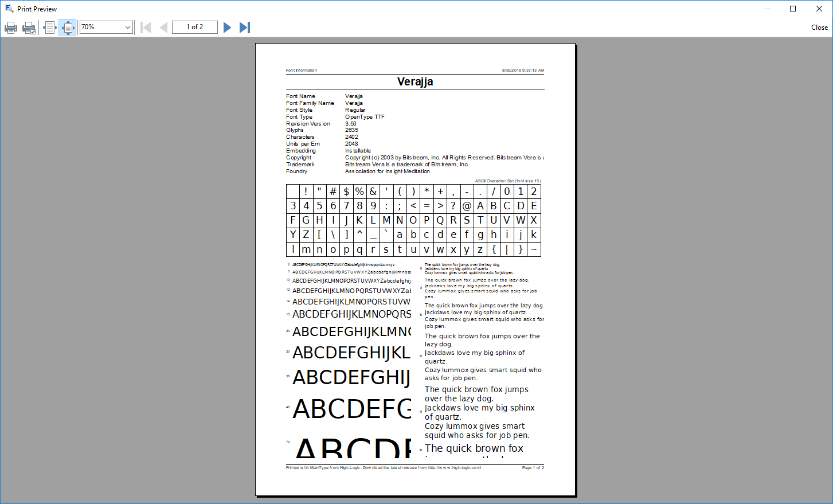The width and height of the screenshot is (833, 504).
Task: Click the date and time stamp in page header
Action: click(523, 71)
